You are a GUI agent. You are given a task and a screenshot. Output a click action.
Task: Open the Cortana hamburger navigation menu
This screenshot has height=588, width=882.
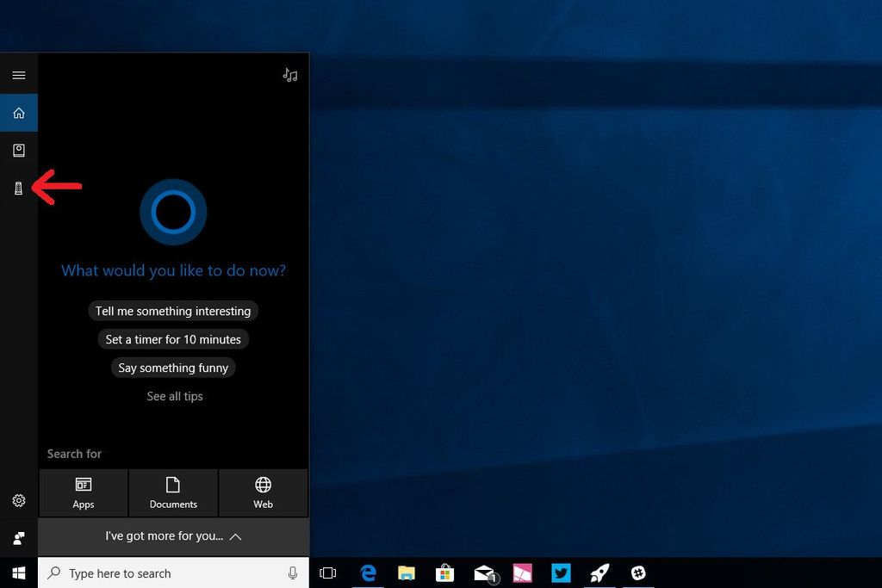click(x=18, y=75)
